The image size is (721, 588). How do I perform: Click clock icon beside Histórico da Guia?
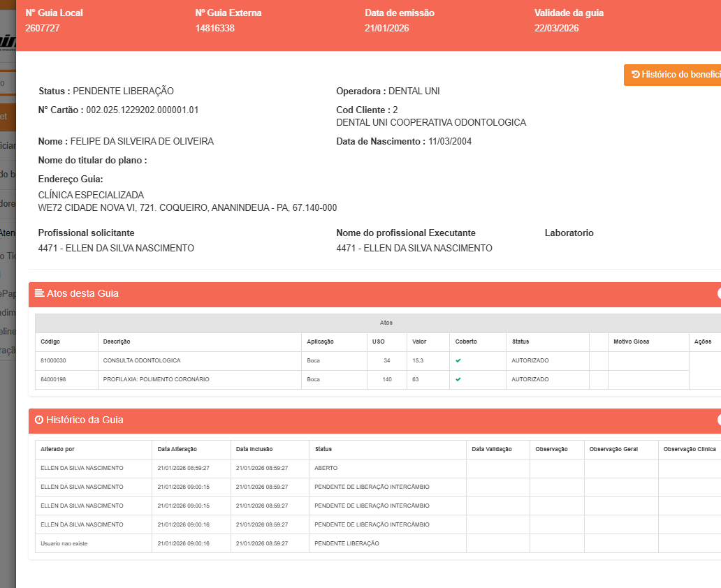click(39, 420)
